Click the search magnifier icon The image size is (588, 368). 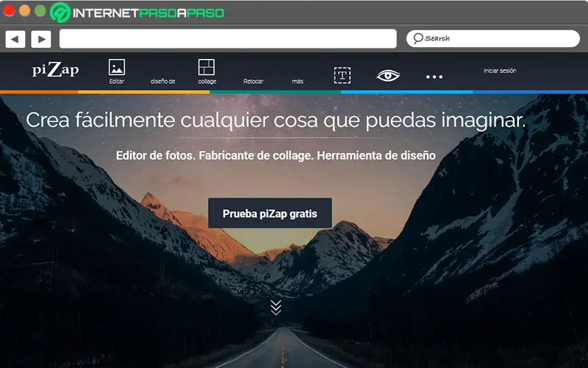tap(418, 38)
